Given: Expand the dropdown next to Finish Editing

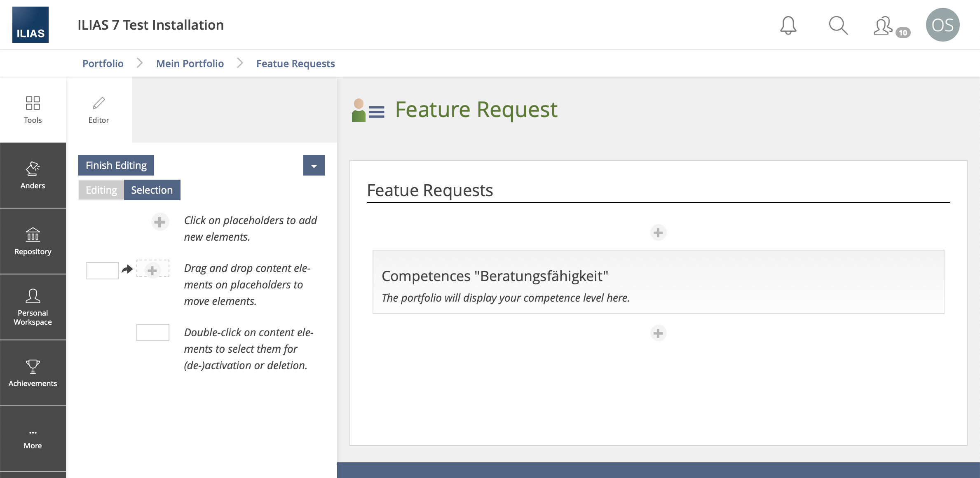Looking at the screenshot, I should point(314,166).
